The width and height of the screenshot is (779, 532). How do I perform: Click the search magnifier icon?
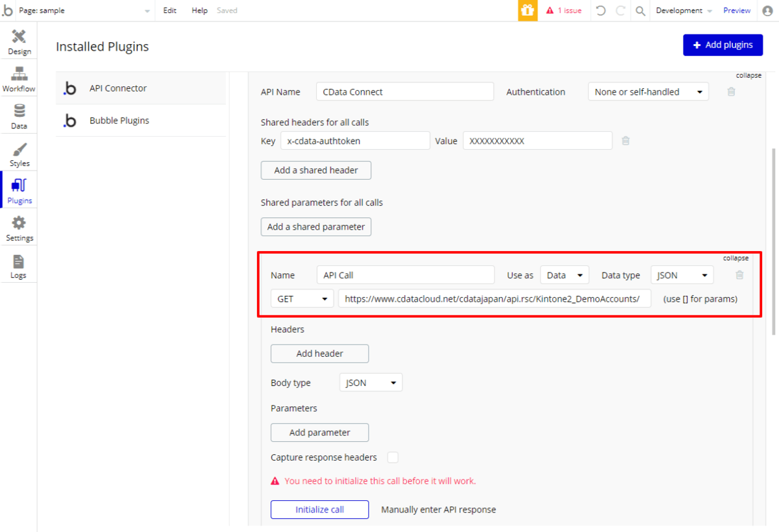coord(640,10)
